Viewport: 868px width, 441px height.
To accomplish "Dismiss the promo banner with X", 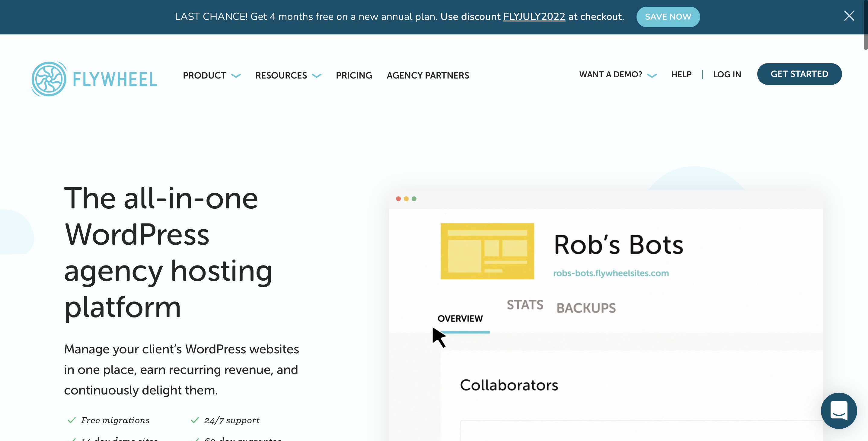I will pyautogui.click(x=849, y=16).
